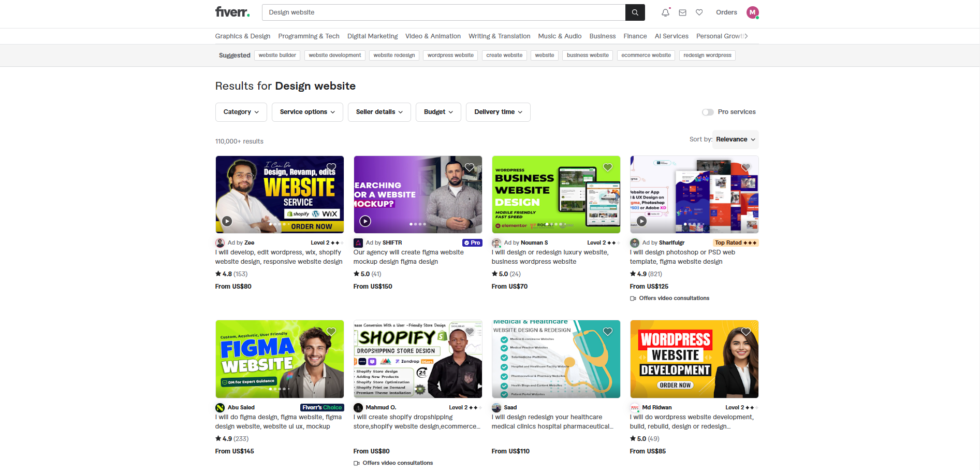
Task: Open the Shopify Dropshipping Store Design thumbnail
Action: [x=418, y=359]
